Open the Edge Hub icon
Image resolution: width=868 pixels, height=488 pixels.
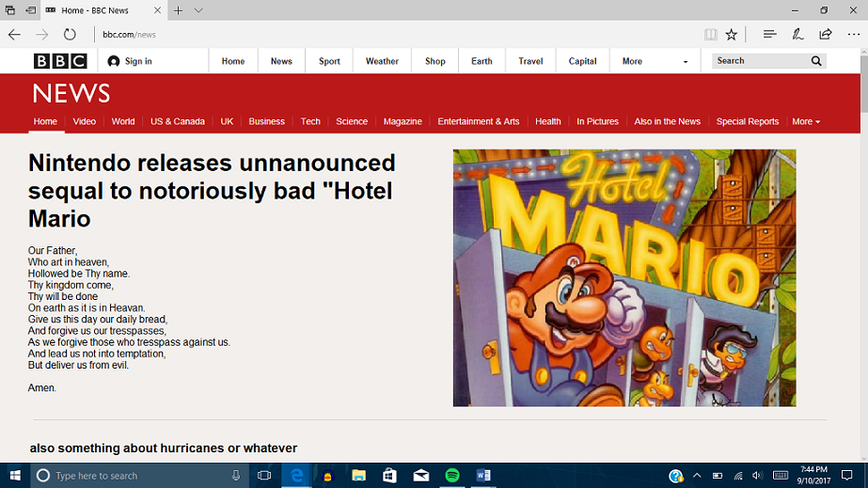pyautogui.click(x=769, y=35)
